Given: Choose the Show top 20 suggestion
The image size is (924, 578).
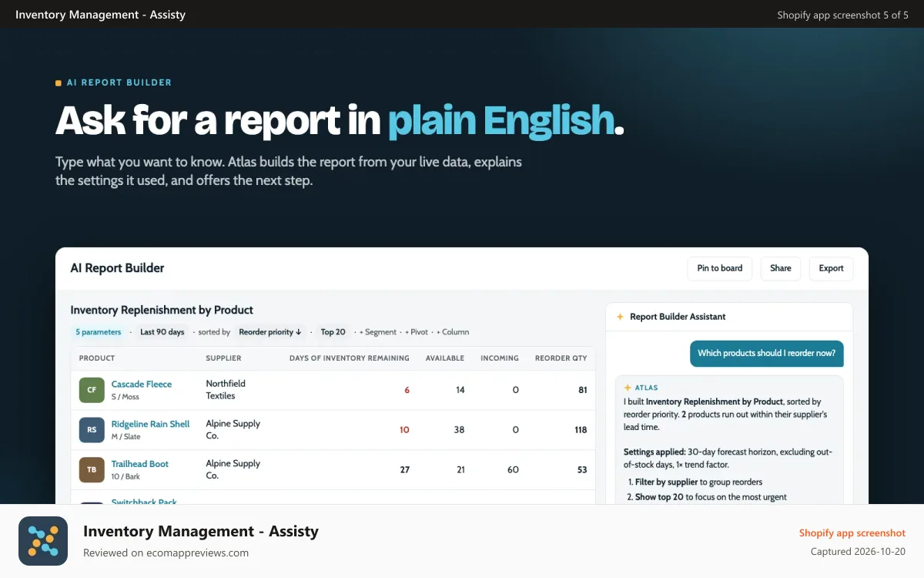Looking at the screenshot, I should [711, 497].
